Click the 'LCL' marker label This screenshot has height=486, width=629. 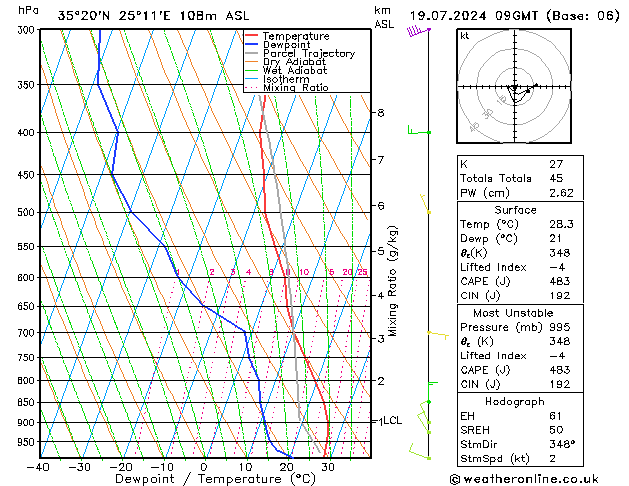[x=393, y=421]
